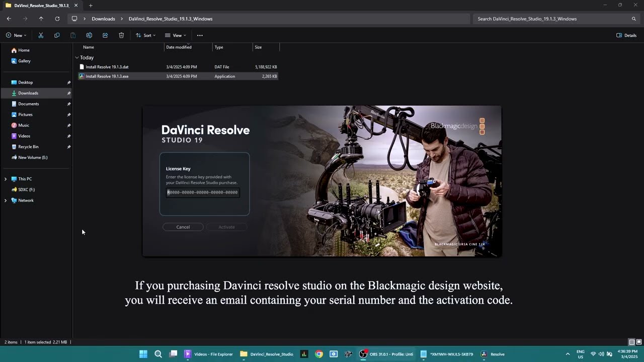
Task: Click the Share icon in Explorer toolbar
Action: (x=105, y=35)
